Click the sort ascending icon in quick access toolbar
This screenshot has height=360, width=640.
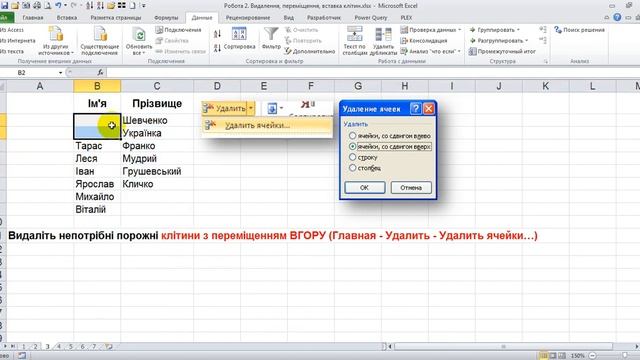point(90,6)
